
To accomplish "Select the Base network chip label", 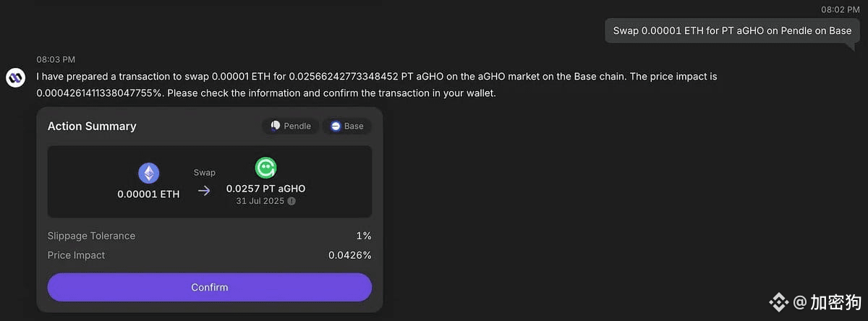I will click(x=354, y=126).
